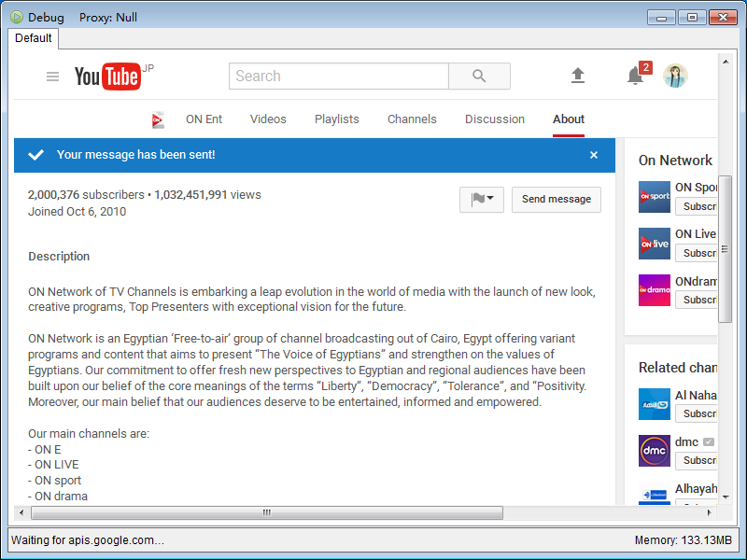
Task: Subscribe to ON Sport channel
Action: coord(697,206)
